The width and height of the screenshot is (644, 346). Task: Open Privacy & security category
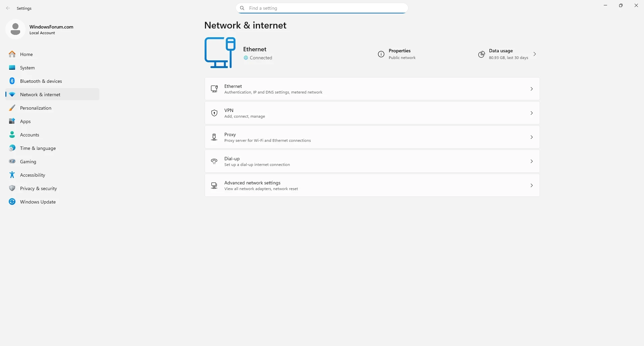[x=52, y=188]
